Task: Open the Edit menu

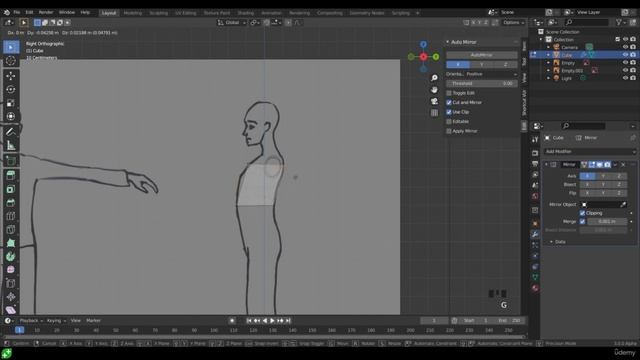Action: point(29,12)
